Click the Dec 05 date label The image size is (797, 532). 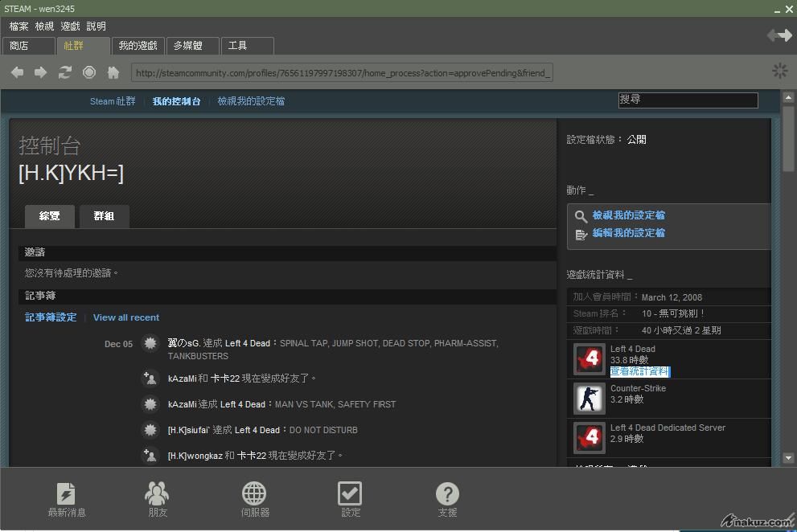tap(118, 344)
